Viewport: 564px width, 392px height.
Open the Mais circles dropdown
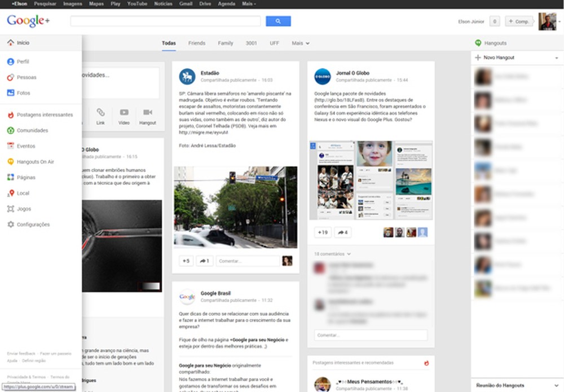click(x=299, y=43)
